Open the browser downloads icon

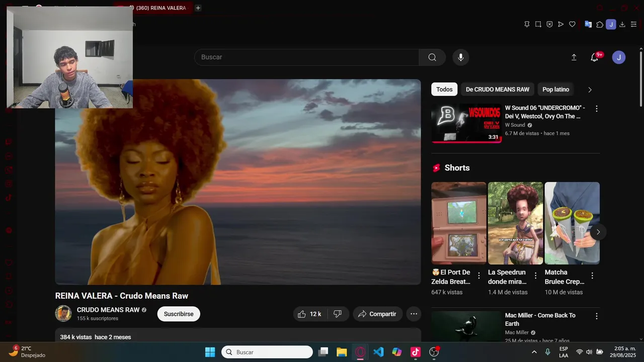click(x=622, y=24)
